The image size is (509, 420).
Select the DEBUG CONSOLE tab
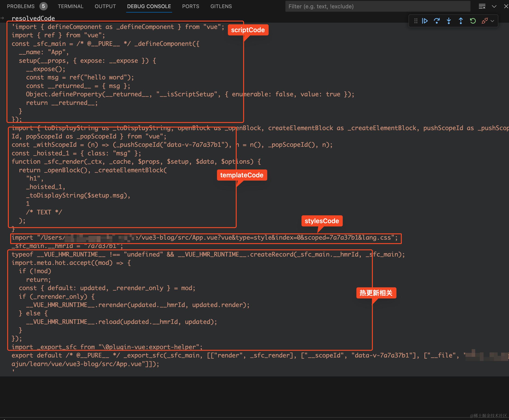point(149,6)
